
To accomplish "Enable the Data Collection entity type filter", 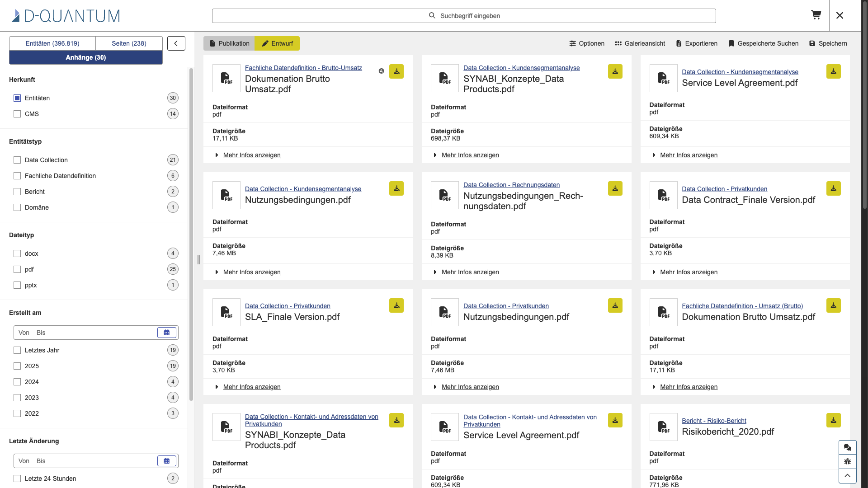I will click(17, 160).
